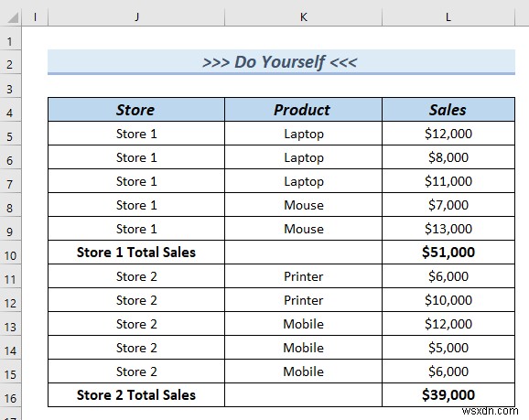The width and height of the screenshot is (529, 420).
Task: Click the $13,000 Mouse sales cell
Action: pyautogui.click(x=448, y=229)
